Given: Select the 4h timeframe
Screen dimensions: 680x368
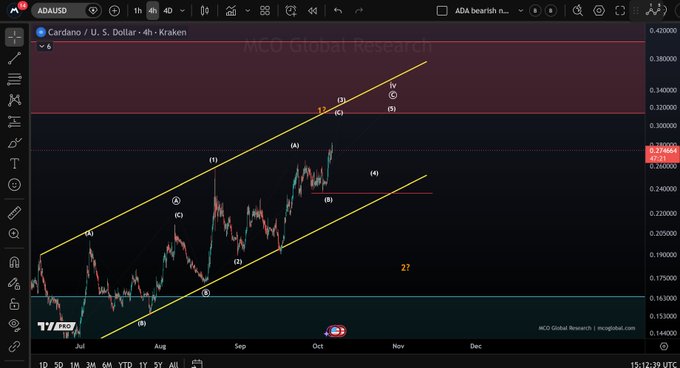Looking at the screenshot, I should [152, 11].
